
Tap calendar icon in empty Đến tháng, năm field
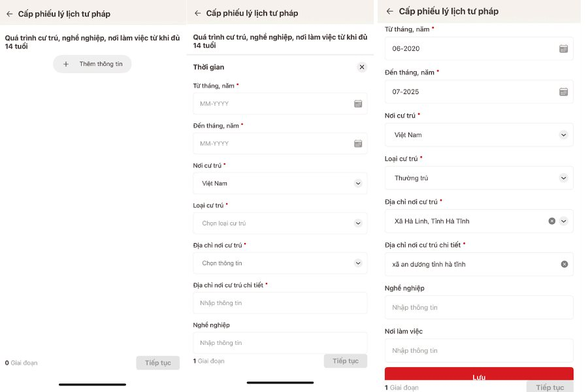[358, 144]
